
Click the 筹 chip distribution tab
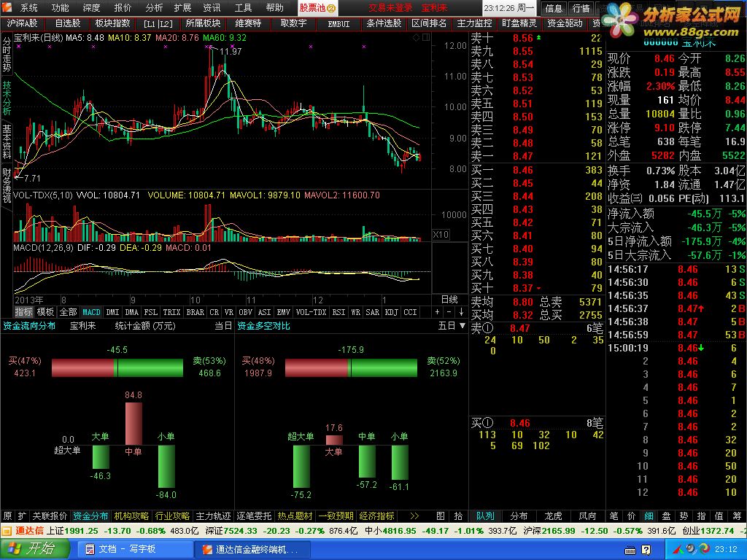pos(737,516)
